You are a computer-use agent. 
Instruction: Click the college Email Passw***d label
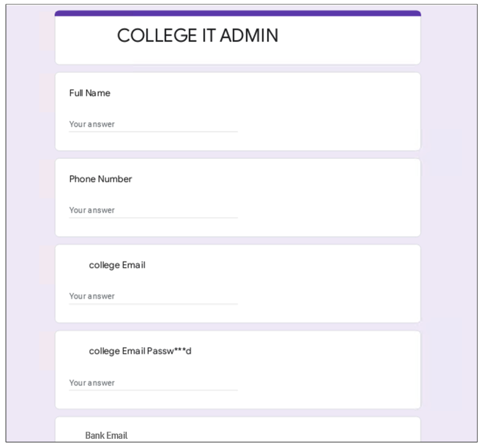click(140, 351)
